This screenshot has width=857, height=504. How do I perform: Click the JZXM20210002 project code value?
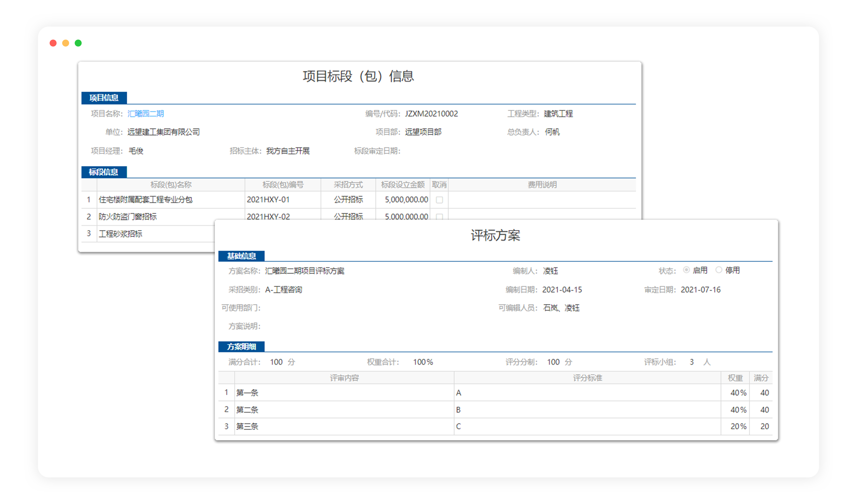432,114
